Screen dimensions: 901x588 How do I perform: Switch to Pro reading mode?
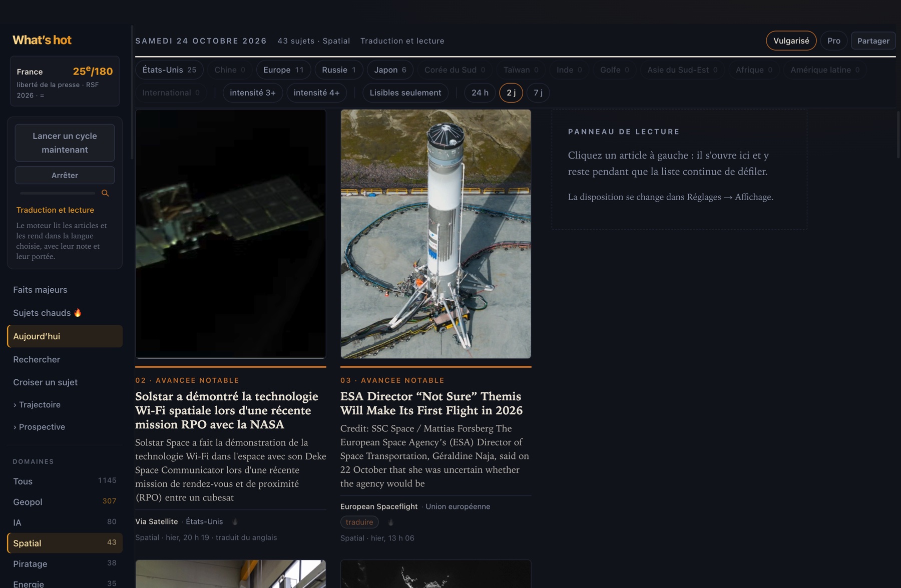[833, 41]
